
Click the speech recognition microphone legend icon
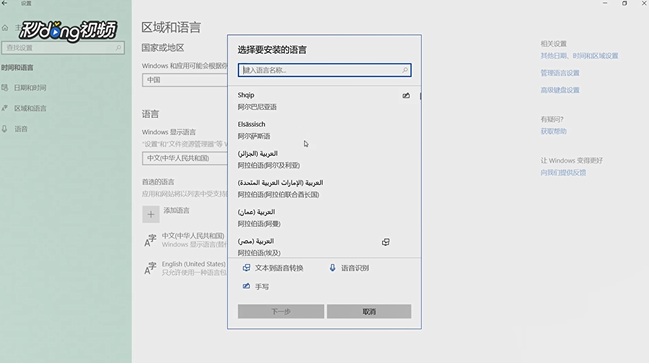tap(332, 268)
